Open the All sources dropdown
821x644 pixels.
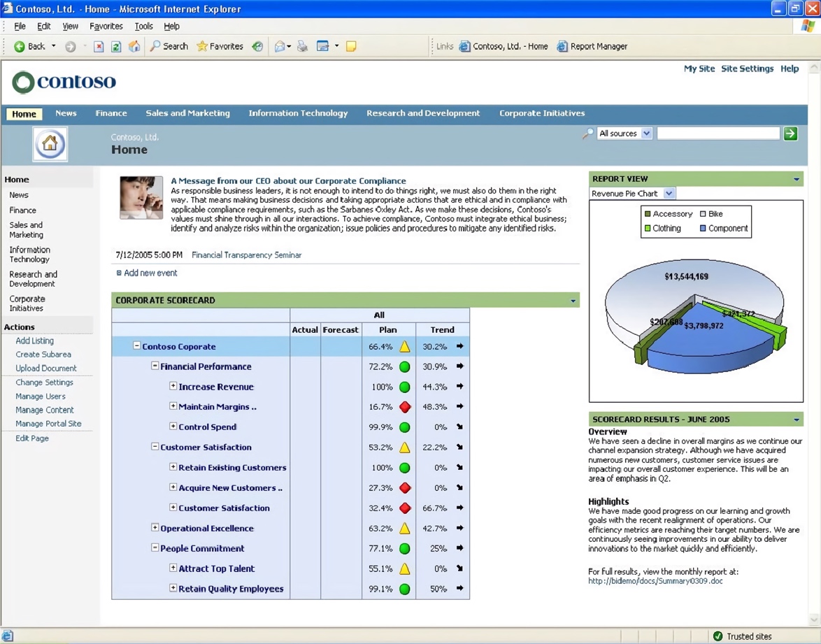coord(624,134)
